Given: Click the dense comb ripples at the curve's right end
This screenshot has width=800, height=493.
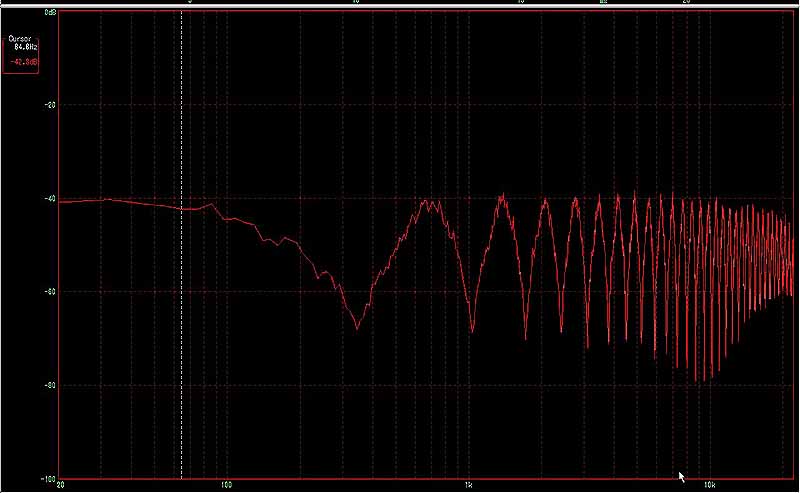Looking at the screenshot, I should [760, 260].
